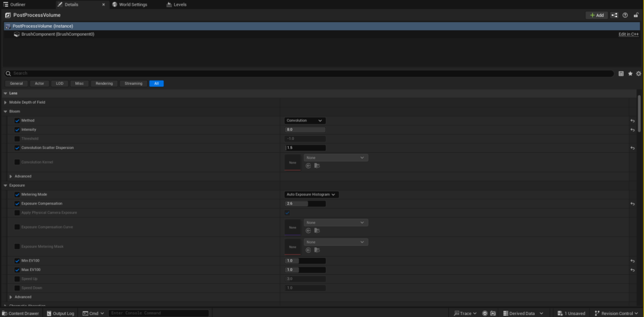The height and width of the screenshot is (317, 644).
Task: Reset Convolution Scatter Dispersion to default
Action: click(x=633, y=148)
